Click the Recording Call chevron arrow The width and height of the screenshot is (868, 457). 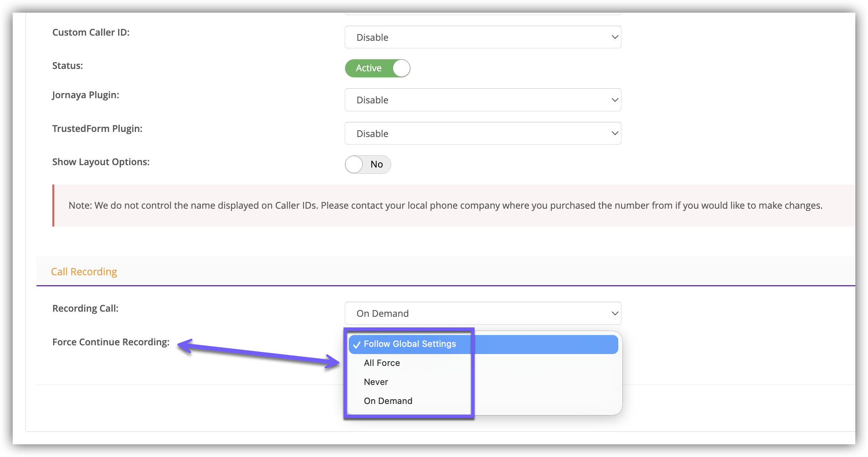615,313
